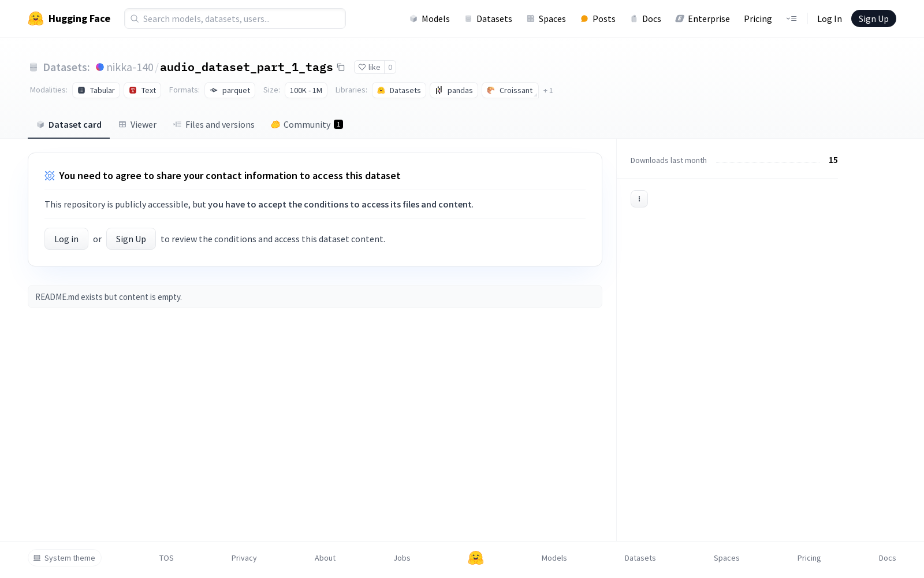Like the dataset with the heart button

369,67
